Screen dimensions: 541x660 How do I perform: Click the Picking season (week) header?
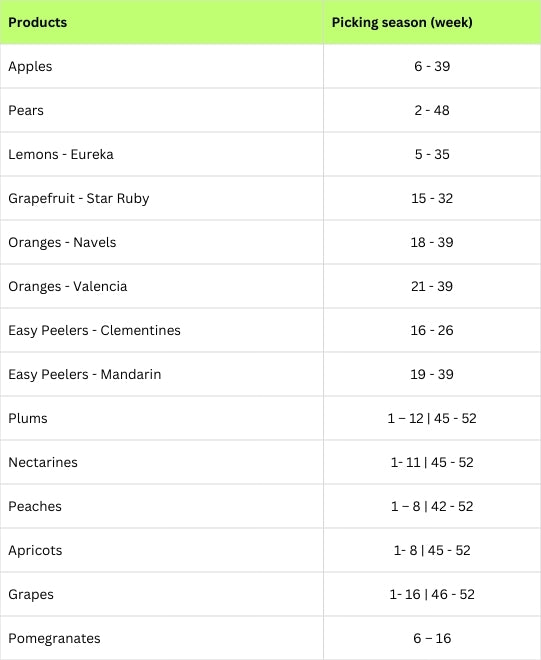click(x=402, y=22)
